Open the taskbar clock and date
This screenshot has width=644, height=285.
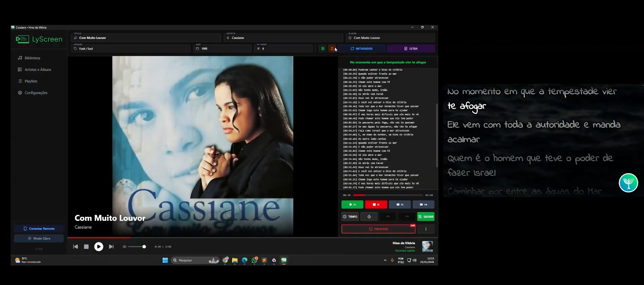[427, 260]
